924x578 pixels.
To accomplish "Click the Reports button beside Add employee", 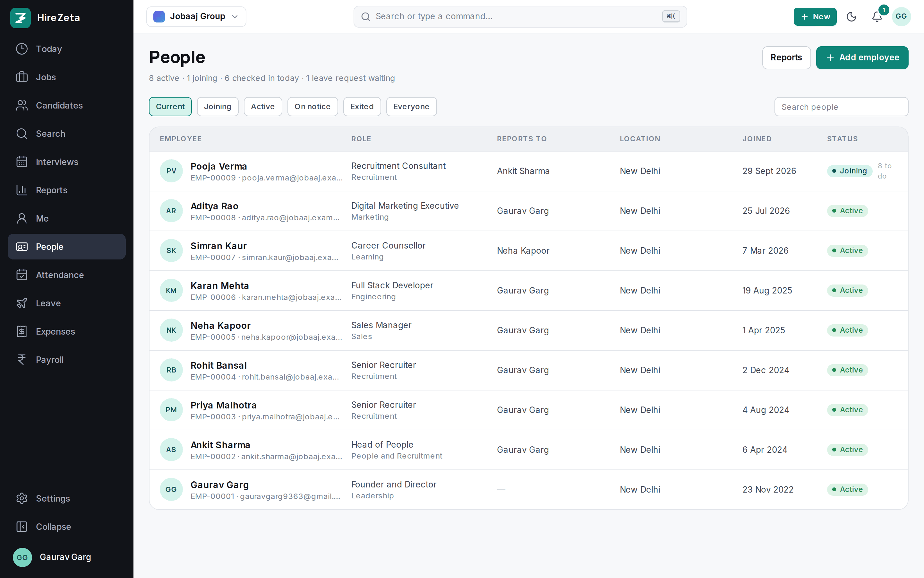I will [x=786, y=58].
